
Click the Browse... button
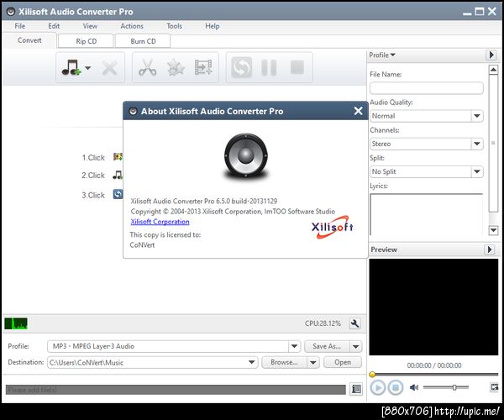[284, 363]
